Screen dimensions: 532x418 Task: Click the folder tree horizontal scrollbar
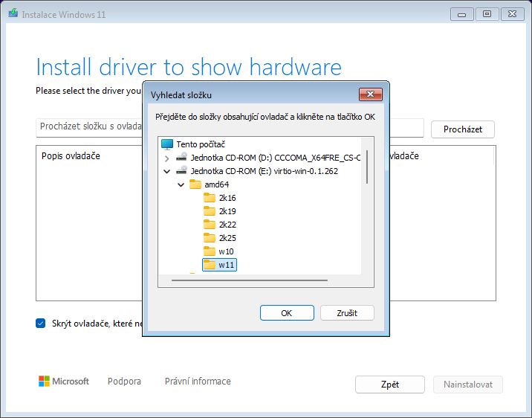[x=250, y=280]
